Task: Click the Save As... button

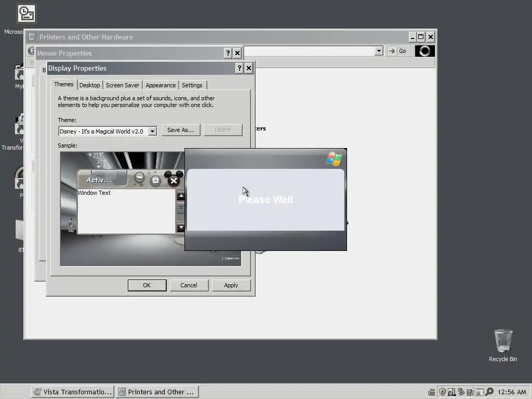Action: pyautogui.click(x=180, y=130)
